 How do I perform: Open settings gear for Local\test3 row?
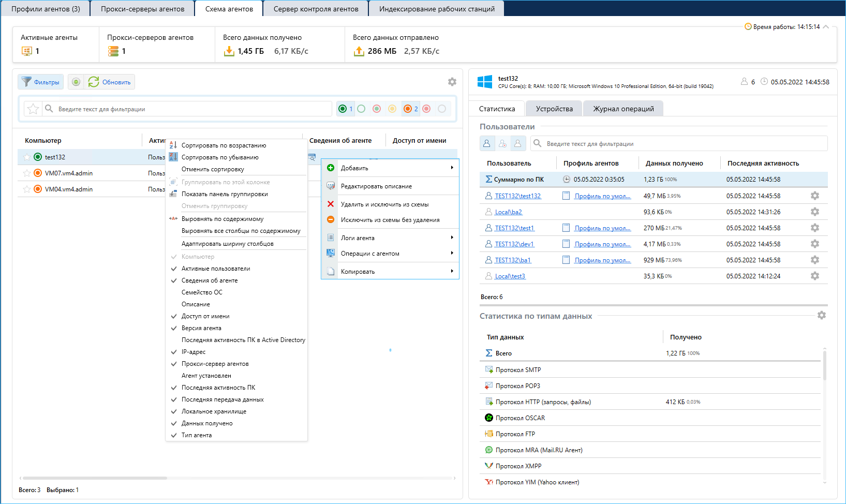[815, 276]
